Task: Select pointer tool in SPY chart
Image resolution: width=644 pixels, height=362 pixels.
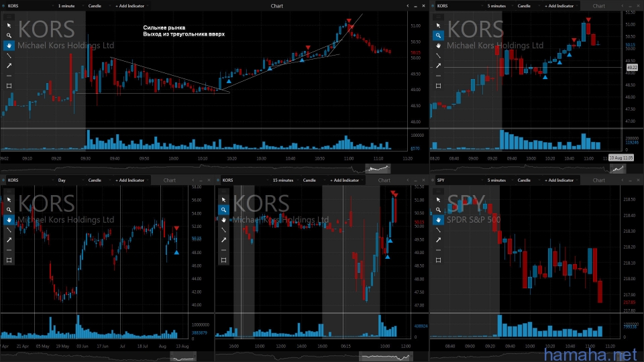Action: coord(438,200)
